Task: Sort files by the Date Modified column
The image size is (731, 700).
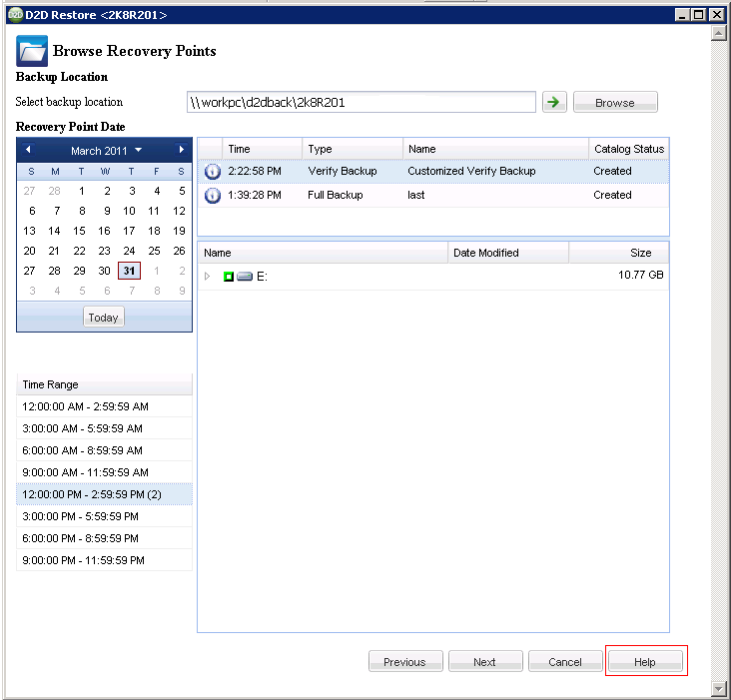Action: pyautogui.click(x=507, y=253)
